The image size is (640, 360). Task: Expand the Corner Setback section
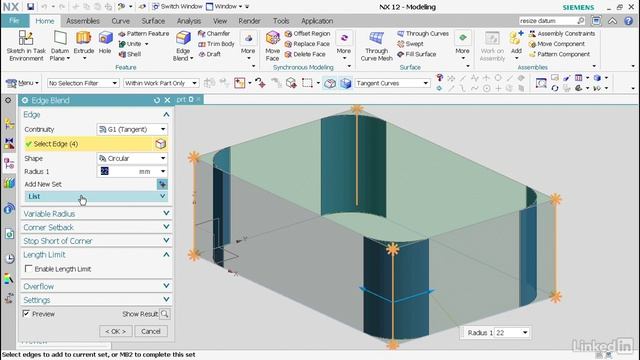96,227
